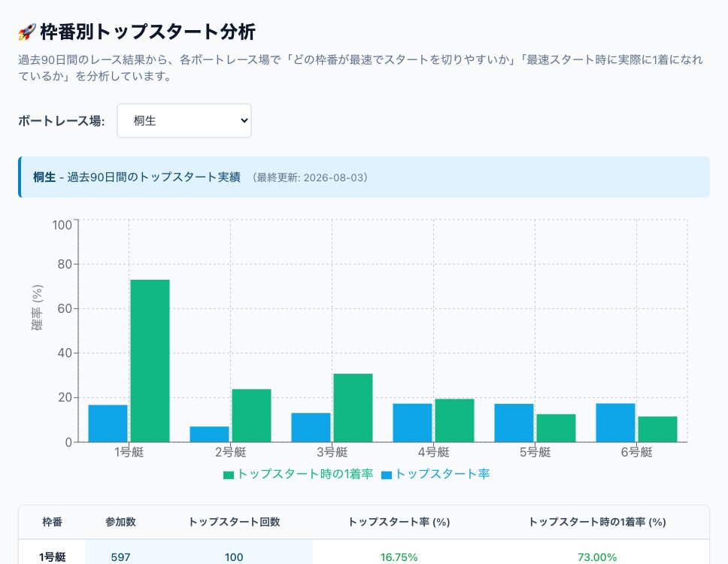Click the blue 6号艇 bar
This screenshot has width=728, height=564.
[x=616, y=423]
